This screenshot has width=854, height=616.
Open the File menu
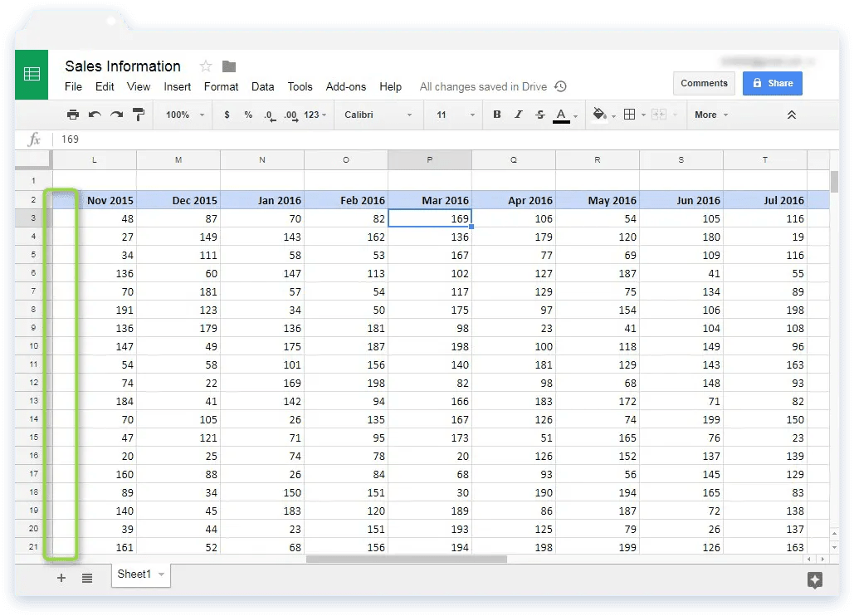pos(73,86)
